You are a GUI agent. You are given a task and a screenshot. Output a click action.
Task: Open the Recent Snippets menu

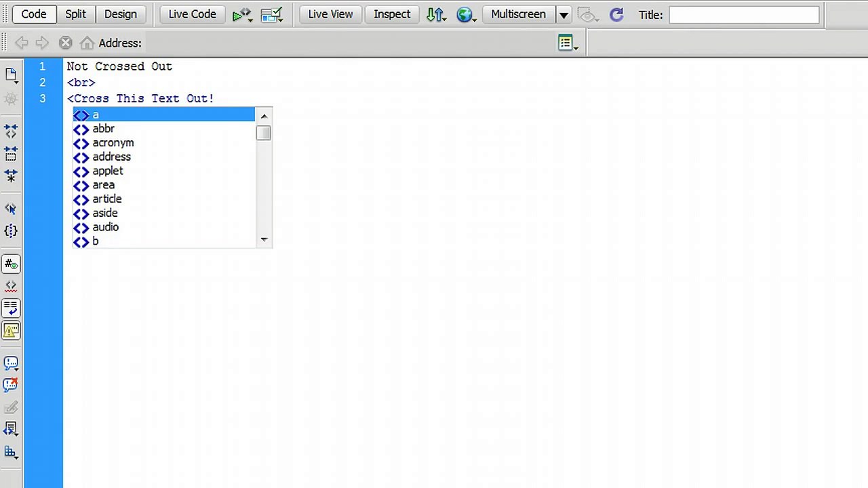(11, 429)
